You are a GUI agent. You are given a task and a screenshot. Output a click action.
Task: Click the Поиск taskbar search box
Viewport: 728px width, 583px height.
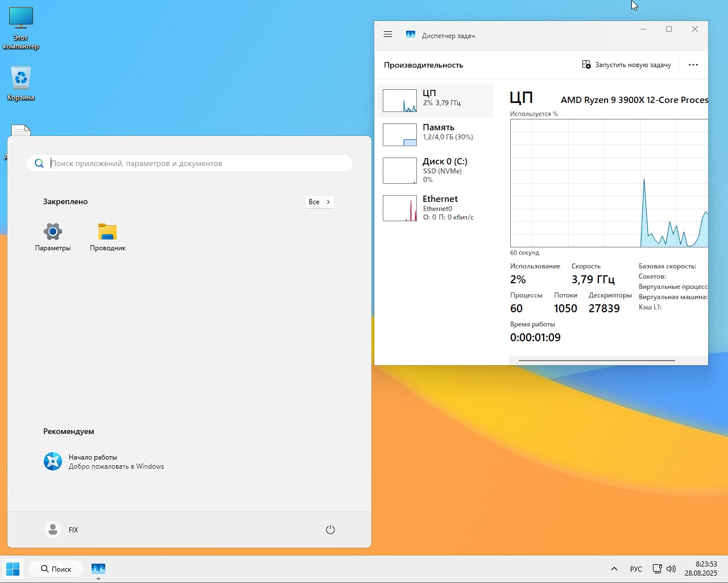[56, 569]
